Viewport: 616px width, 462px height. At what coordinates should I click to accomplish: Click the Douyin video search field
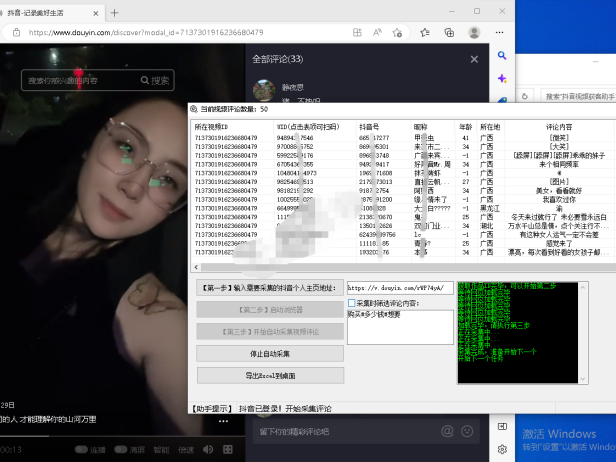coord(81,81)
